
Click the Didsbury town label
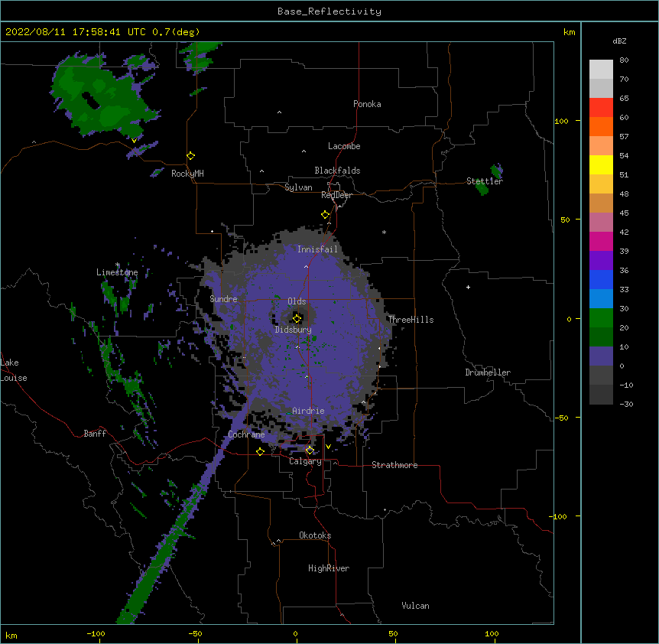click(x=294, y=330)
